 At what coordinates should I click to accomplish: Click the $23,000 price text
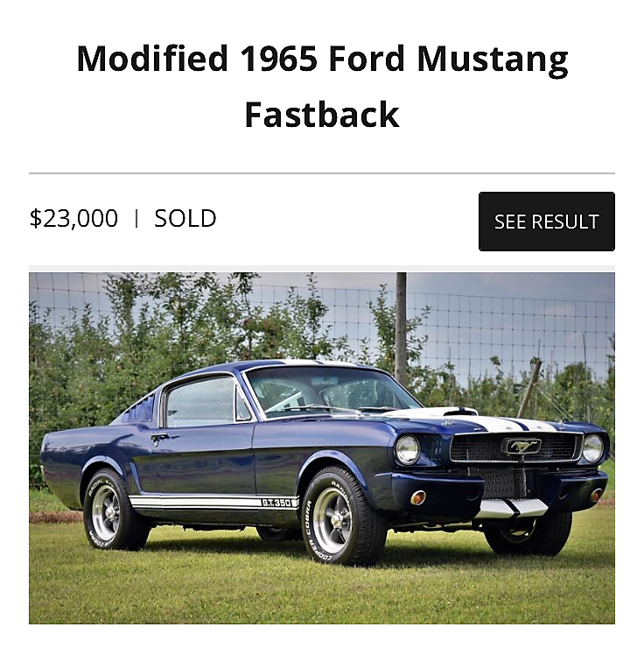[x=73, y=218]
